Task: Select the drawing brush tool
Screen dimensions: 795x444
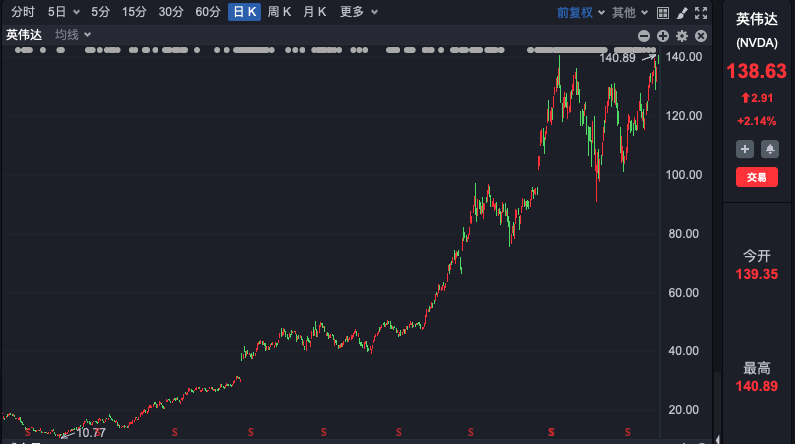Action: tap(681, 13)
